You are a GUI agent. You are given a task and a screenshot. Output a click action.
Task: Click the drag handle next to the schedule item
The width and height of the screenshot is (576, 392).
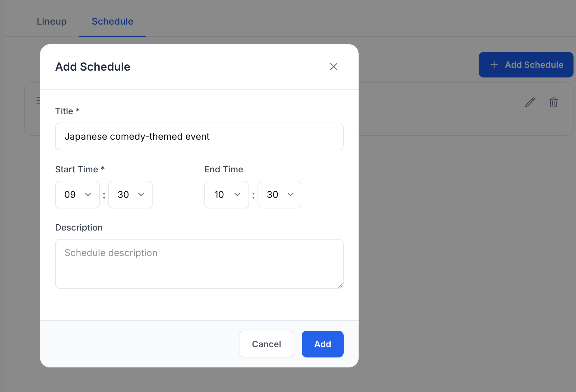coord(39,100)
